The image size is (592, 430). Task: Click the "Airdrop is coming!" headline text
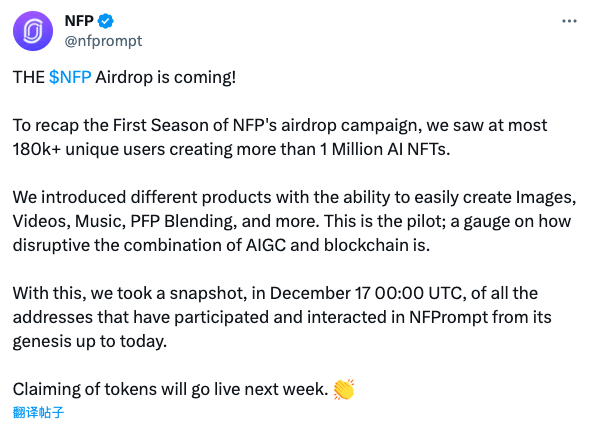[x=165, y=77]
